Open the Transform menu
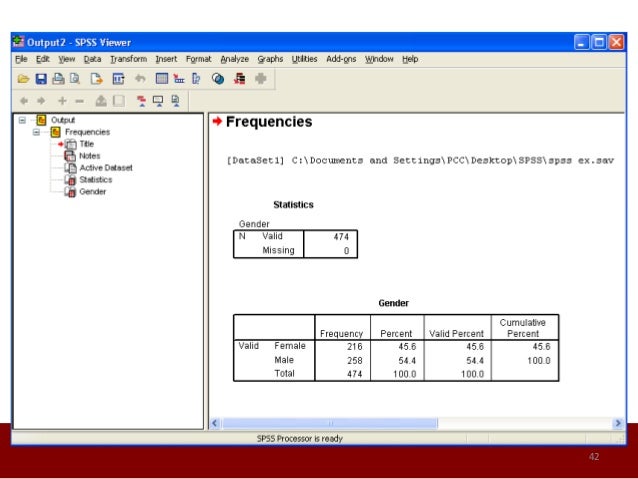 [129, 59]
